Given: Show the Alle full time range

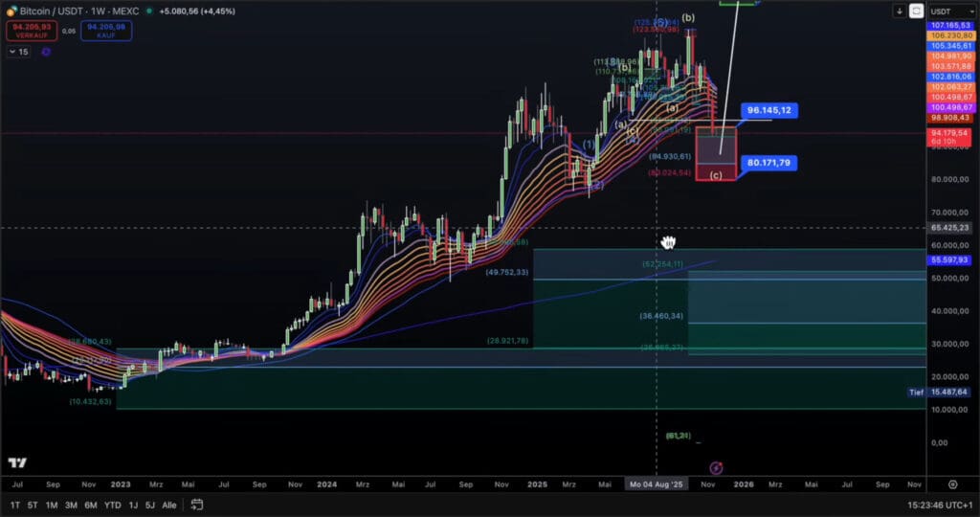Looking at the screenshot, I should pyautogui.click(x=169, y=504).
